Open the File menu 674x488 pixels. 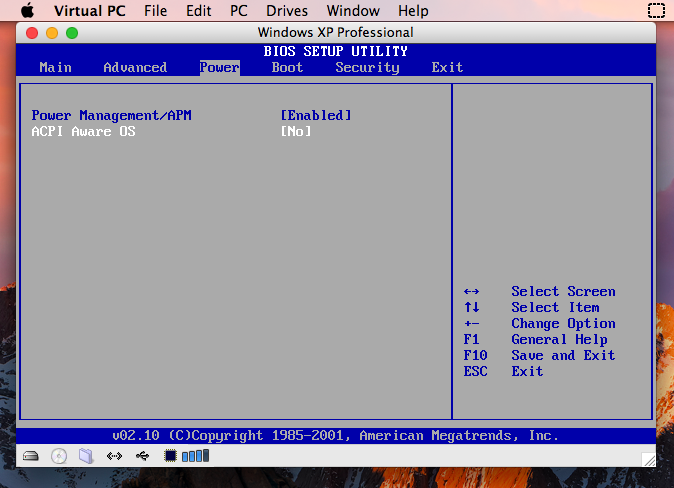(155, 10)
